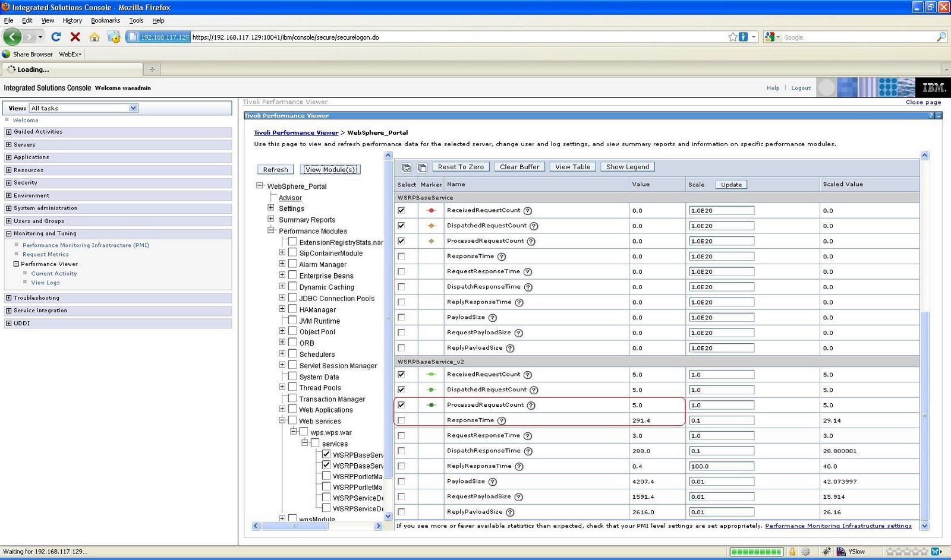Collapse the Web services tree node

282,420
